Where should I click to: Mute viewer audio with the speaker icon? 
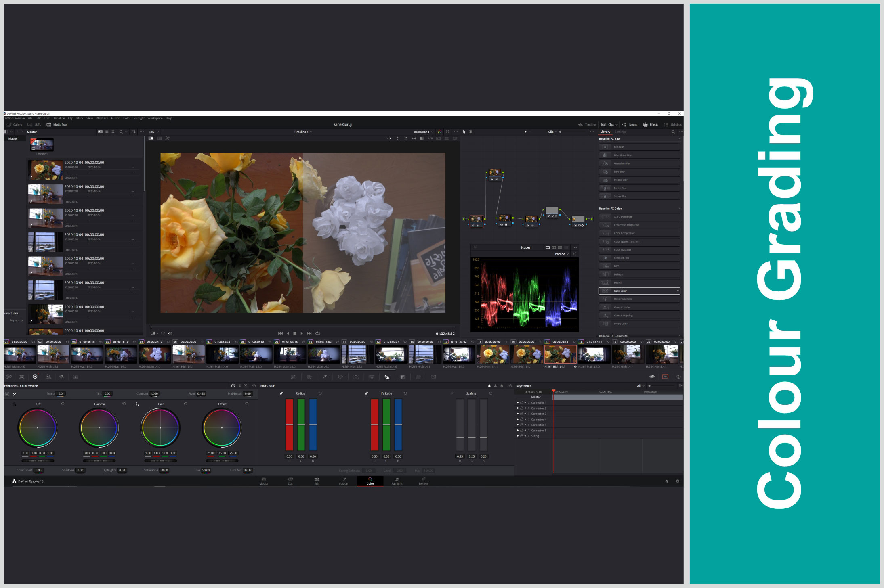(x=170, y=333)
